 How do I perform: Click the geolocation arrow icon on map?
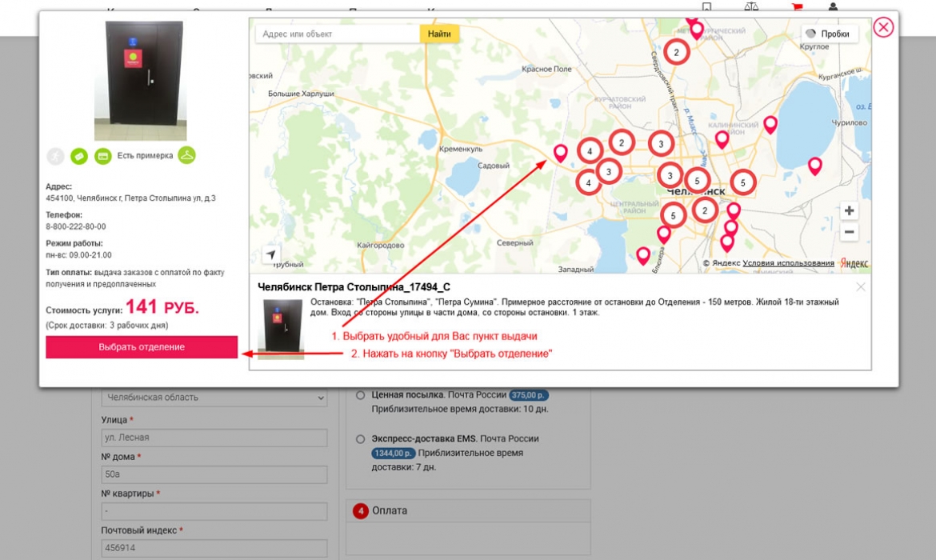point(271,254)
